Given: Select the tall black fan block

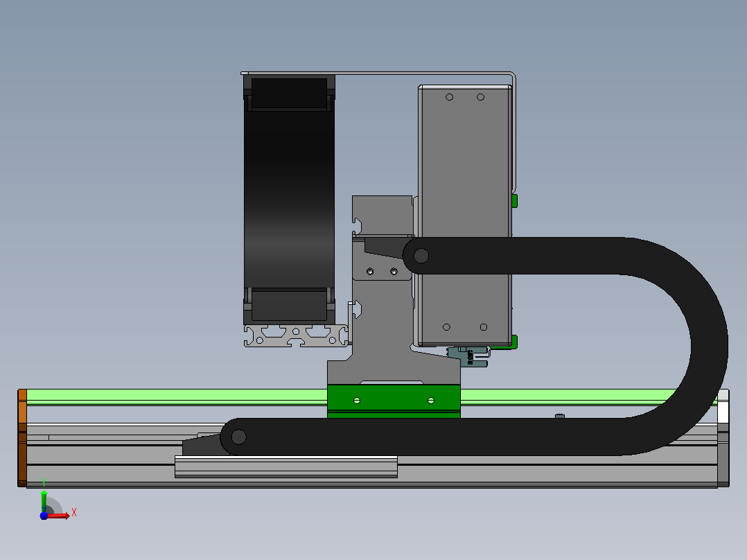Looking at the screenshot, I should coord(289,200).
